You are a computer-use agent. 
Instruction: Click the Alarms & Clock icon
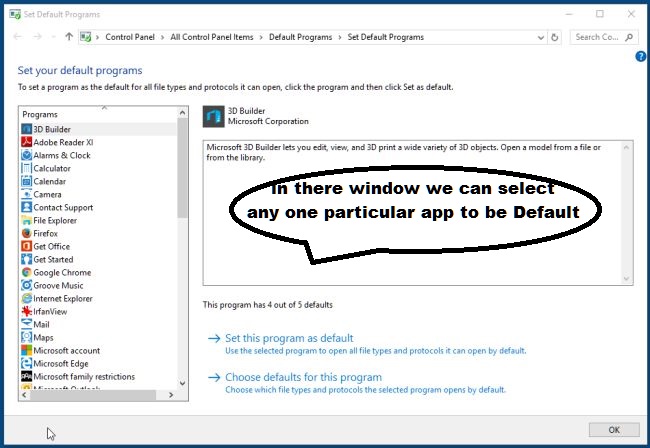click(x=27, y=155)
